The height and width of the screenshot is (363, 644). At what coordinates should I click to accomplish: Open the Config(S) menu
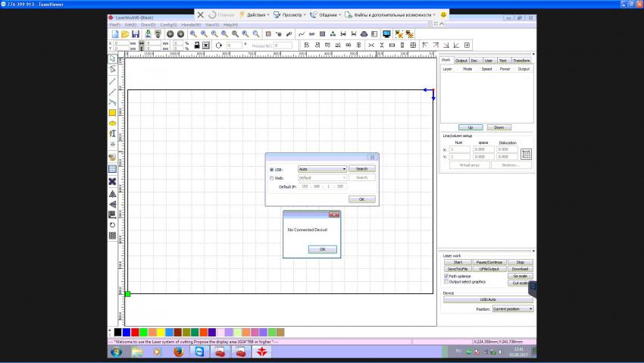pyautogui.click(x=168, y=25)
